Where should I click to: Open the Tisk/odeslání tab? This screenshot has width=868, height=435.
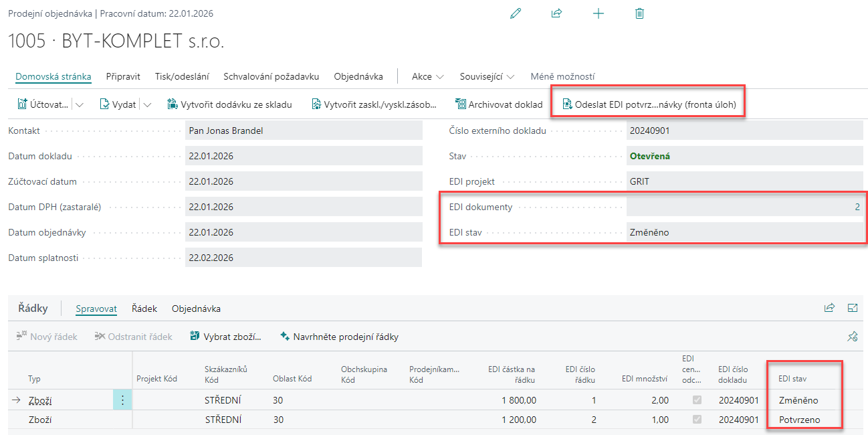182,76
